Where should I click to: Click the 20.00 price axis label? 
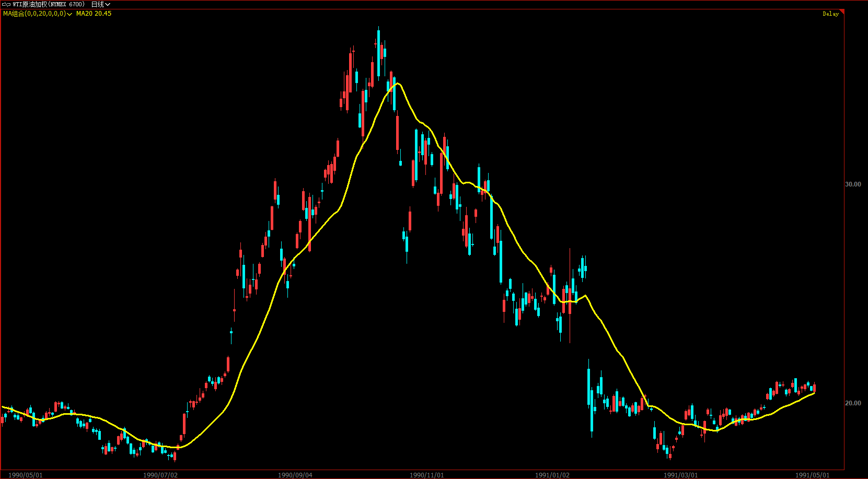click(x=853, y=403)
